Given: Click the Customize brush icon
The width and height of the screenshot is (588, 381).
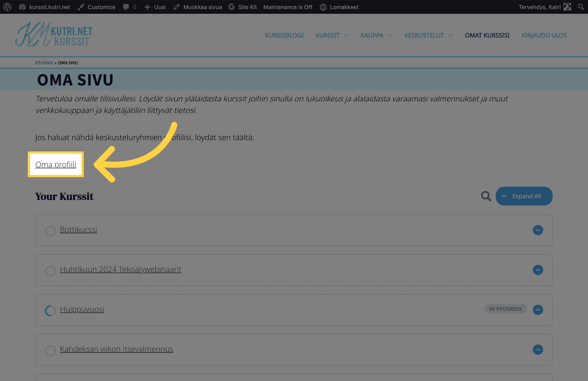Looking at the screenshot, I should 81,7.
